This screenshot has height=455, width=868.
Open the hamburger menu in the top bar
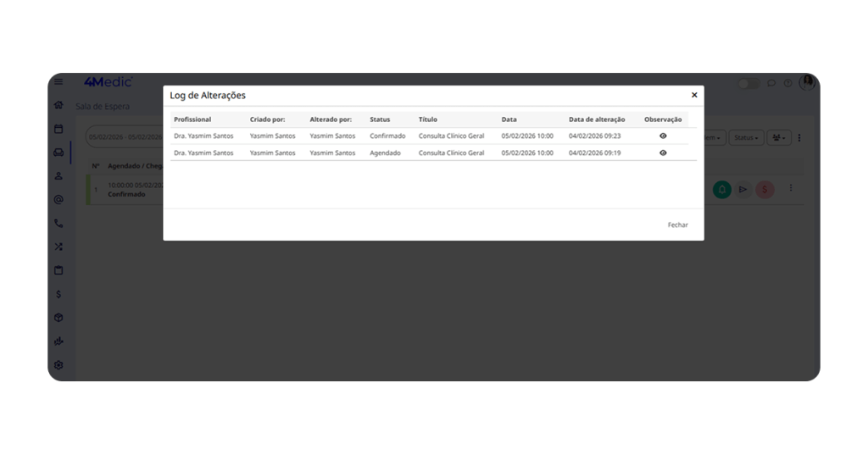(x=58, y=82)
